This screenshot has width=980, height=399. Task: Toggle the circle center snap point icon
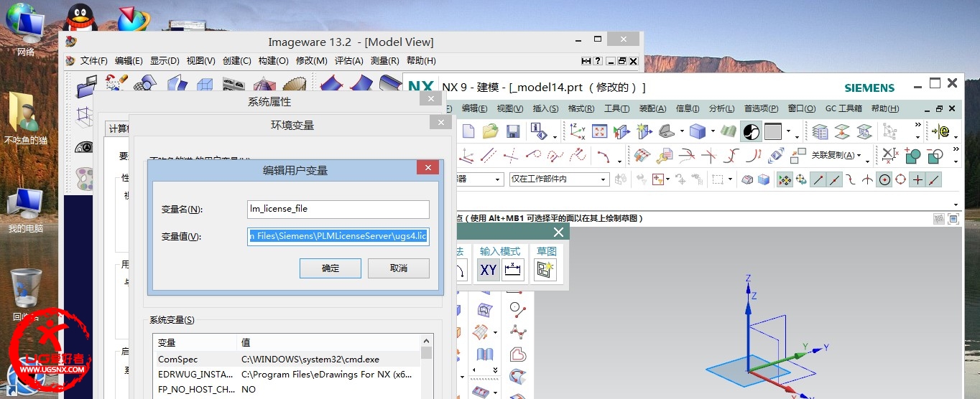(x=884, y=179)
